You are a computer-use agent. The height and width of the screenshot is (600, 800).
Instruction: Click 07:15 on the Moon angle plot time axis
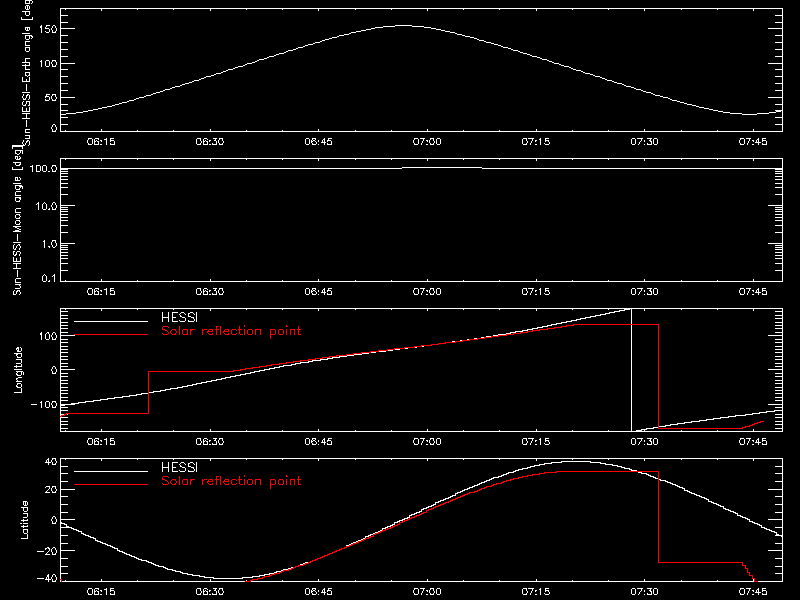point(536,291)
